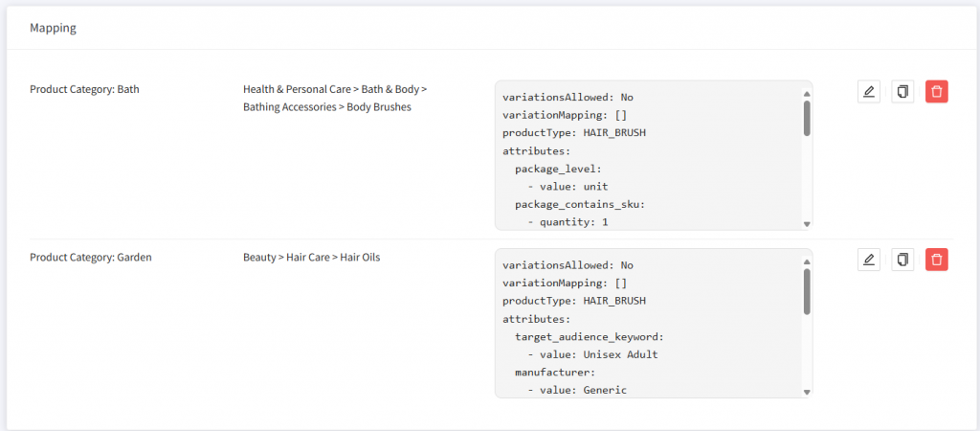Edit the Garden product category mapping
This screenshot has width=980, height=431.
[868, 260]
